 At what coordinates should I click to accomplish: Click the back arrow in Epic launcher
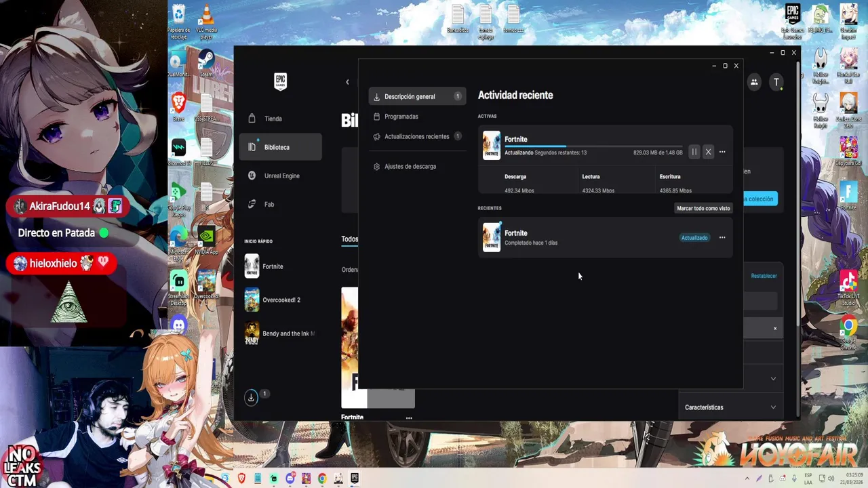347,82
